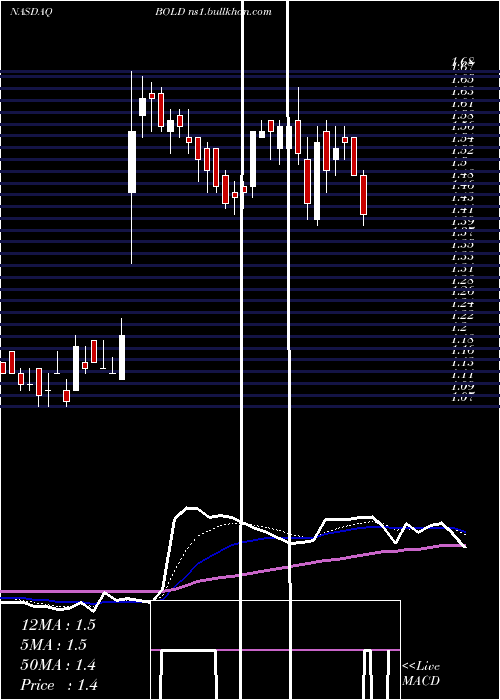Click the 1.22 price axis label
Screen dimensions: 500x700
pyautogui.click(x=462, y=316)
